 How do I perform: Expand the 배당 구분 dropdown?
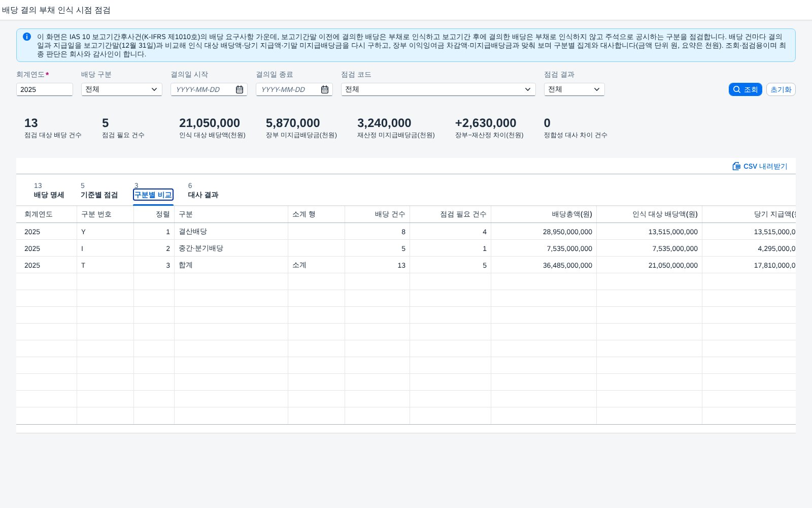[154, 89]
